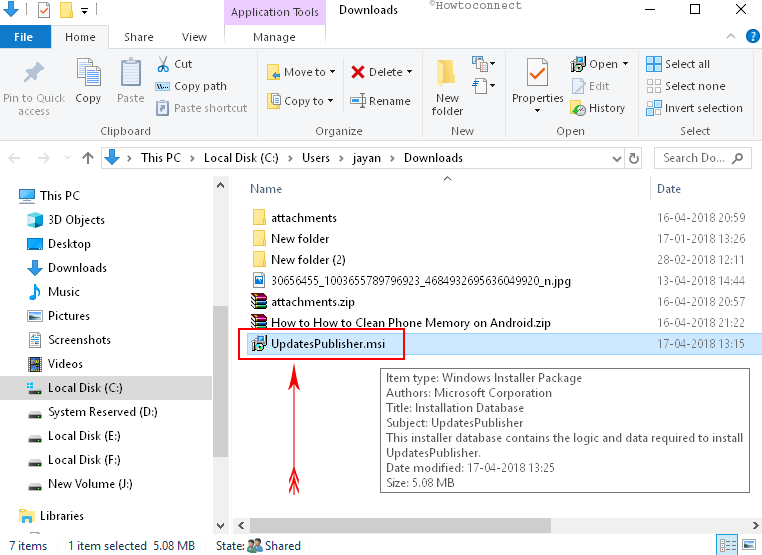This screenshot has height=555, width=762.
Task: Click the Application Tools tab header
Action: (x=275, y=12)
